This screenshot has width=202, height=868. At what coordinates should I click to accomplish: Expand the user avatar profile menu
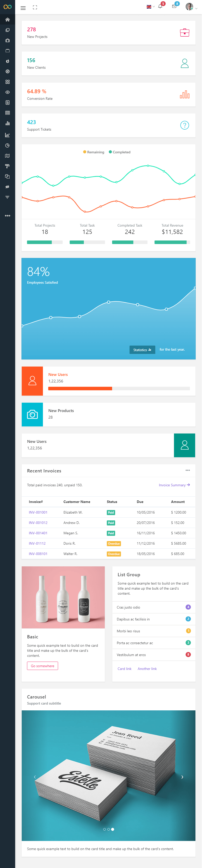pos(191,7)
